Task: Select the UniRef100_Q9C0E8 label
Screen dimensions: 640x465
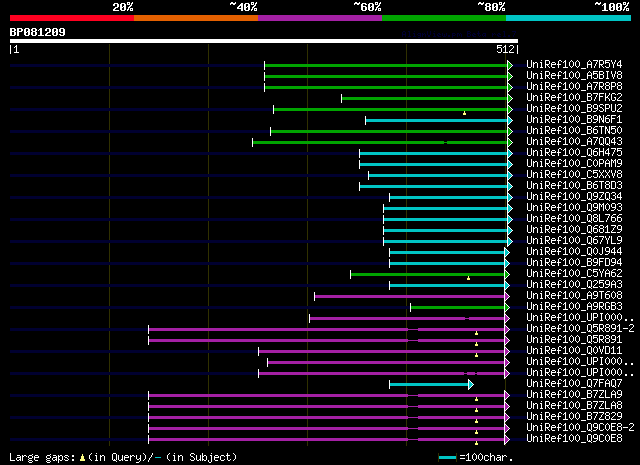Action: 574,439
